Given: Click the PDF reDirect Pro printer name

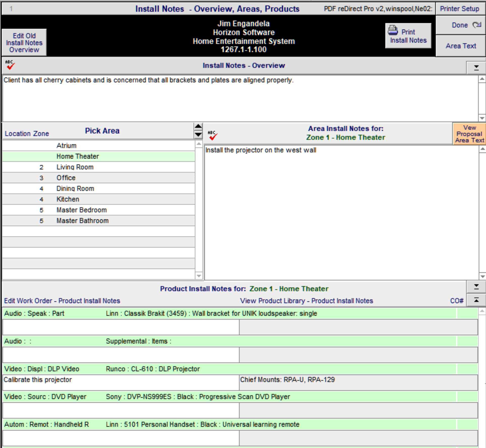Looking at the screenshot, I should point(378,9).
